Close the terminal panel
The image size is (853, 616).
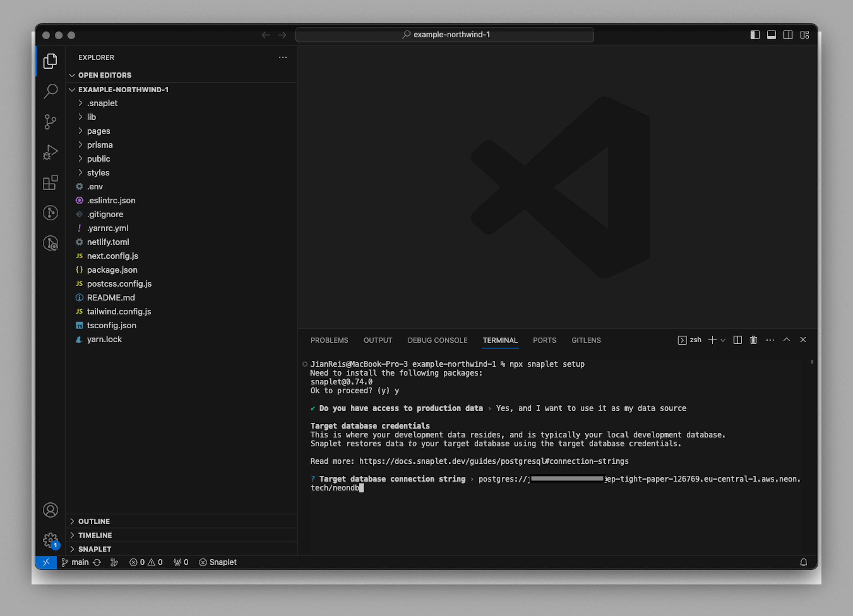[803, 340]
